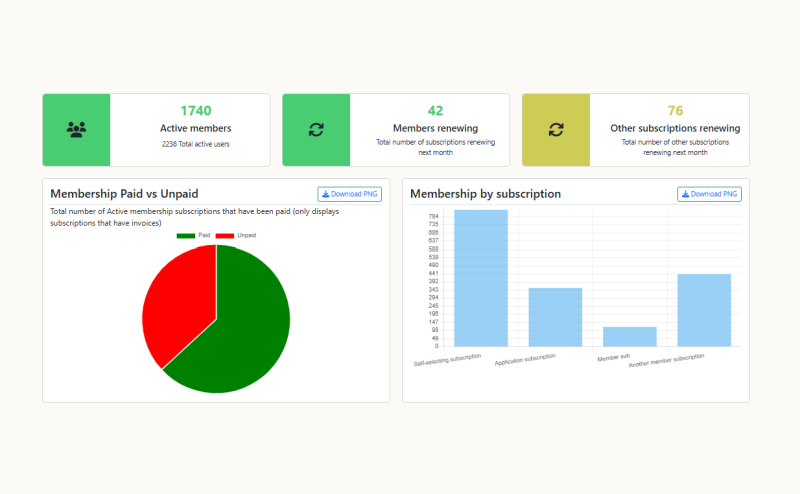
Task: Click the red Unpaid pie slice
Action: [x=175, y=300]
